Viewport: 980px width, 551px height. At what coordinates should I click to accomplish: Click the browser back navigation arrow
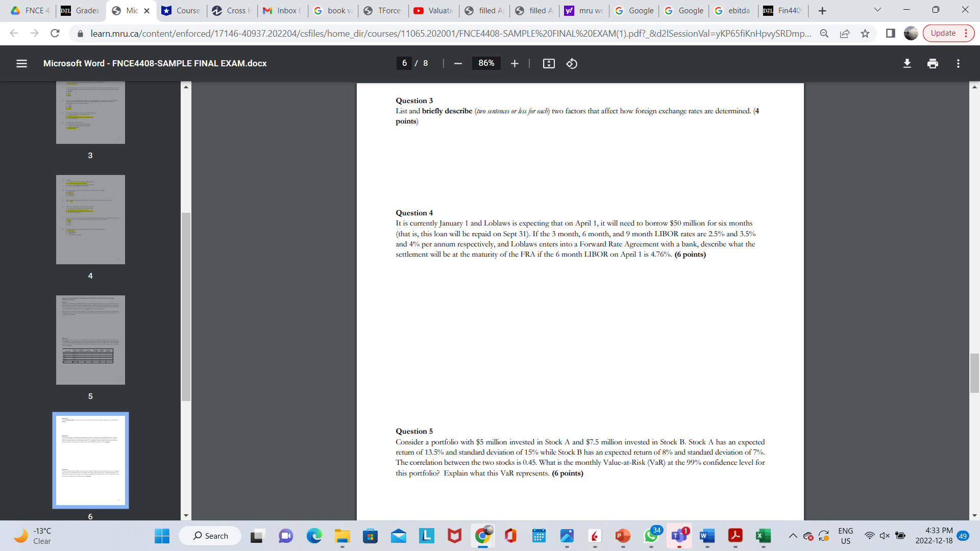coord(13,33)
